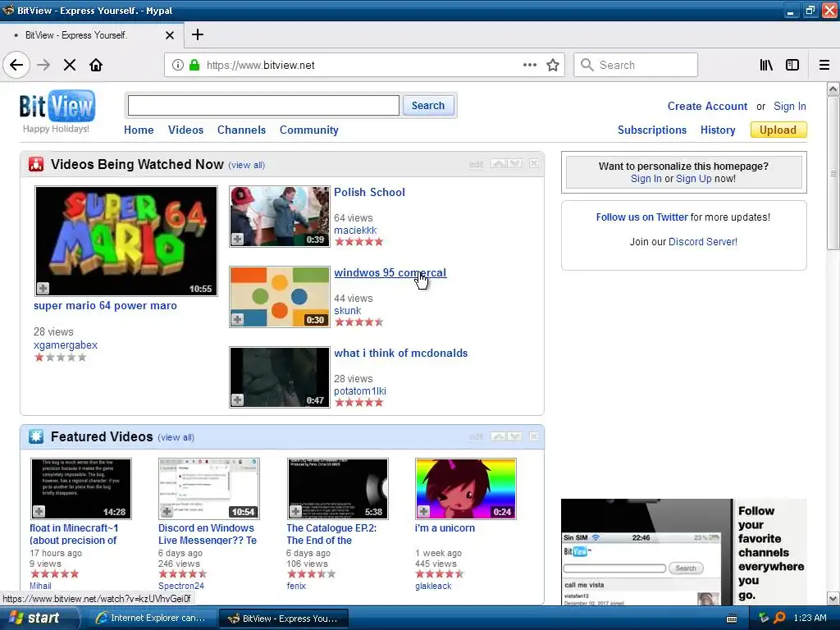The width and height of the screenshot is (840, 630).
Task: View all featured videos
Action: point(176,438)
